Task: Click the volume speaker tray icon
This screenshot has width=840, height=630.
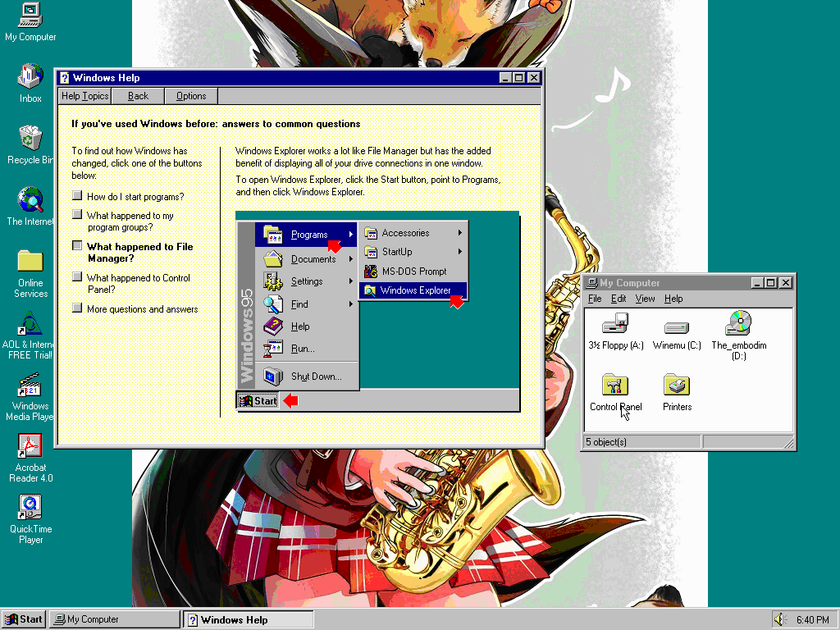Action: pos(779,619)
